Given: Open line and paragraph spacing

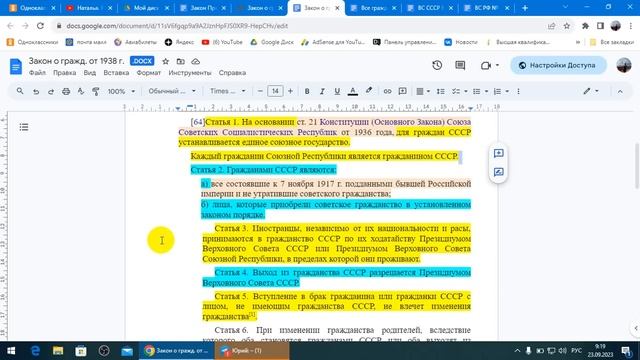Looking at the screenshot, I should click(x=440, y=91).
